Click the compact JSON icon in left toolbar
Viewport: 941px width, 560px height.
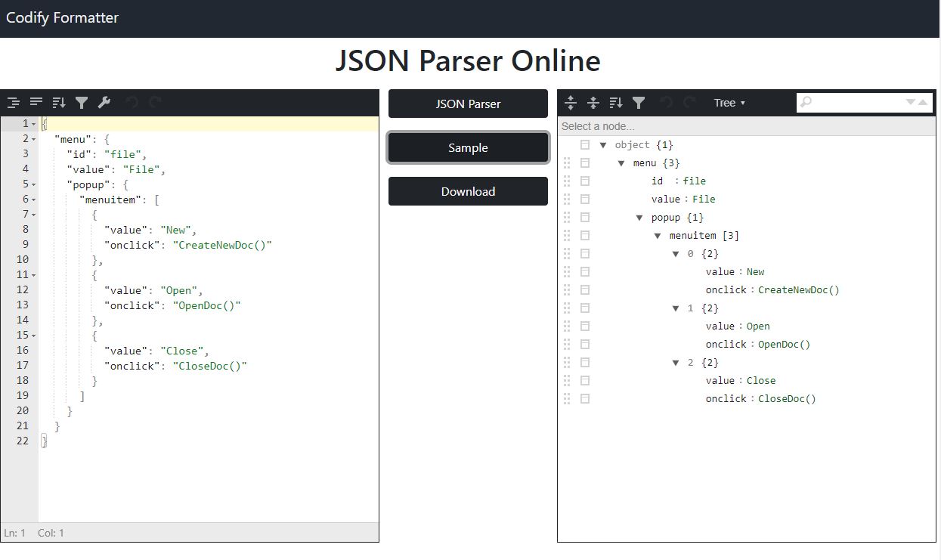pyautogui.click(x=36, y=102)
